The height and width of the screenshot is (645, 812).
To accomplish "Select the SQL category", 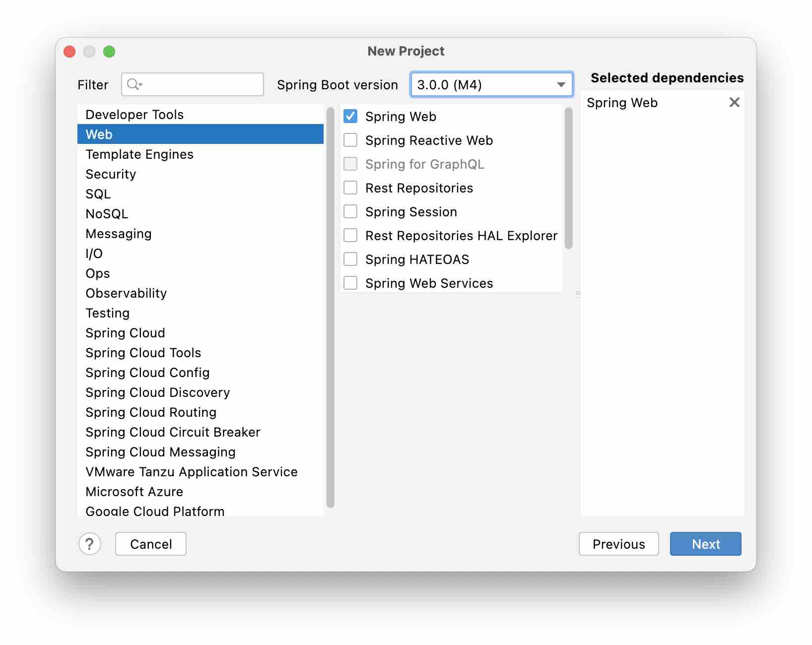I will pos(97,193).
